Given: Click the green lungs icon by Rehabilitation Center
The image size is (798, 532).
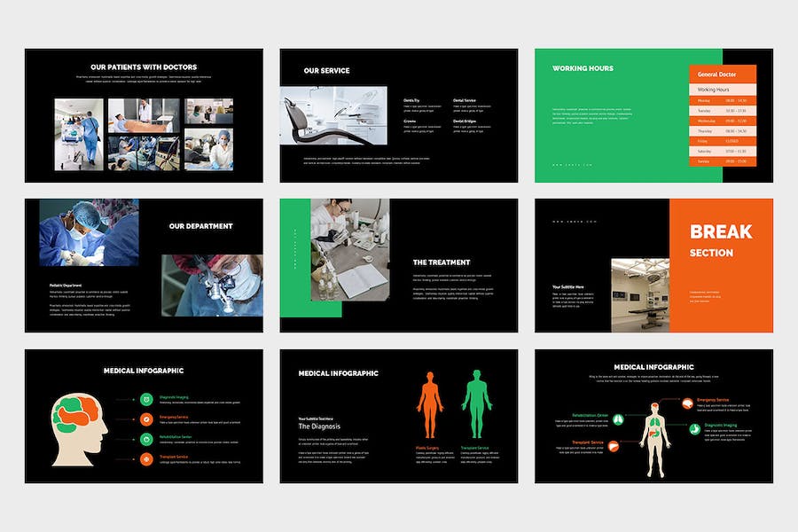Looking at the screenshot, I should tap(618, 419).
